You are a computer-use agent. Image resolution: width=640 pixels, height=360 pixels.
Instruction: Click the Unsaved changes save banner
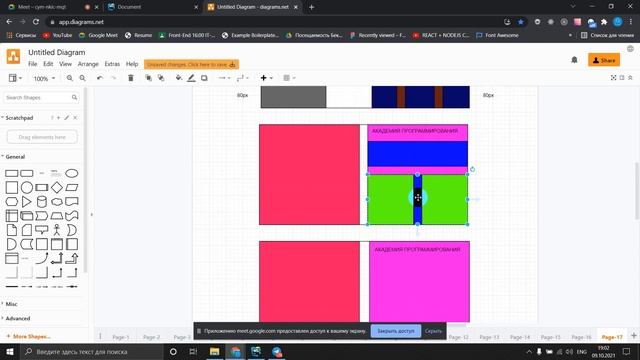pyautogui.click(x=191, y=64)
